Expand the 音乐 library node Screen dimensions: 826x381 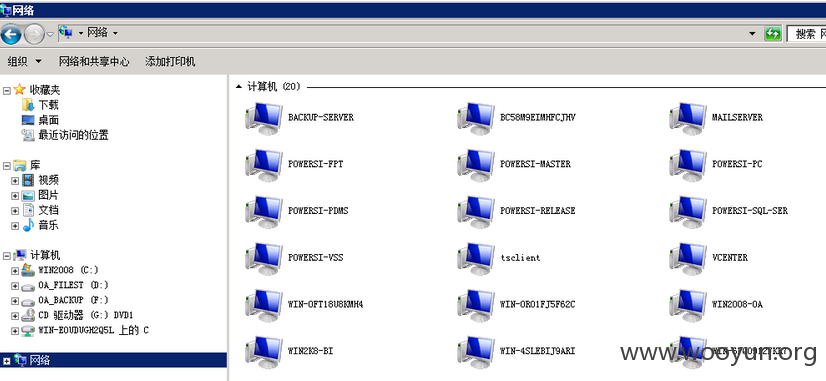(x=15, y=226)
